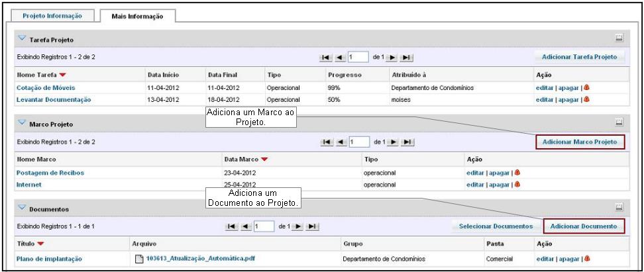
Task: Open the Plano de implantação document link
Action: (49, 259)
